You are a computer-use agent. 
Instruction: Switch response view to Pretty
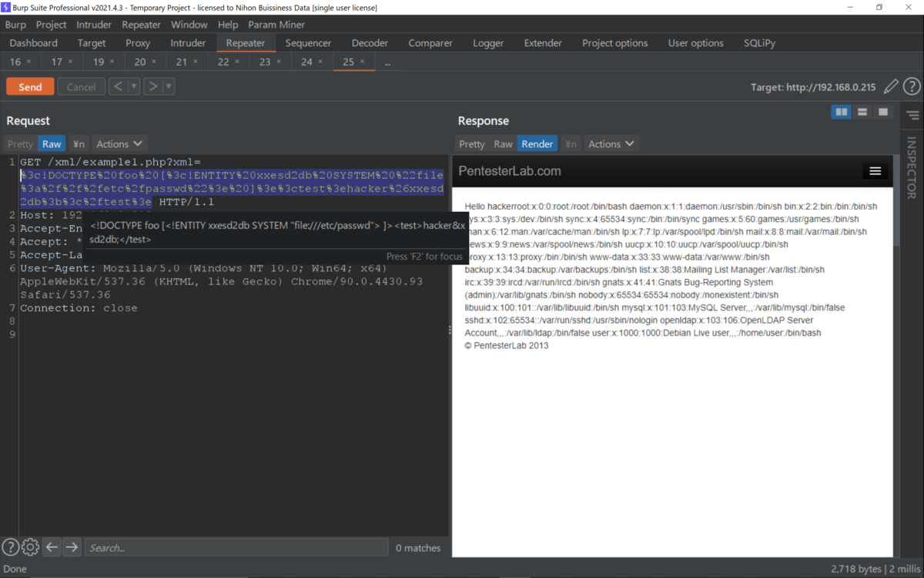tap(472, 143)
